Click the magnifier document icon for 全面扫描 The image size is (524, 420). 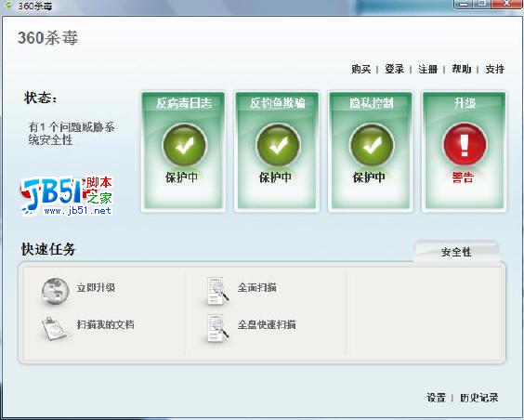(x=217, y=290)
